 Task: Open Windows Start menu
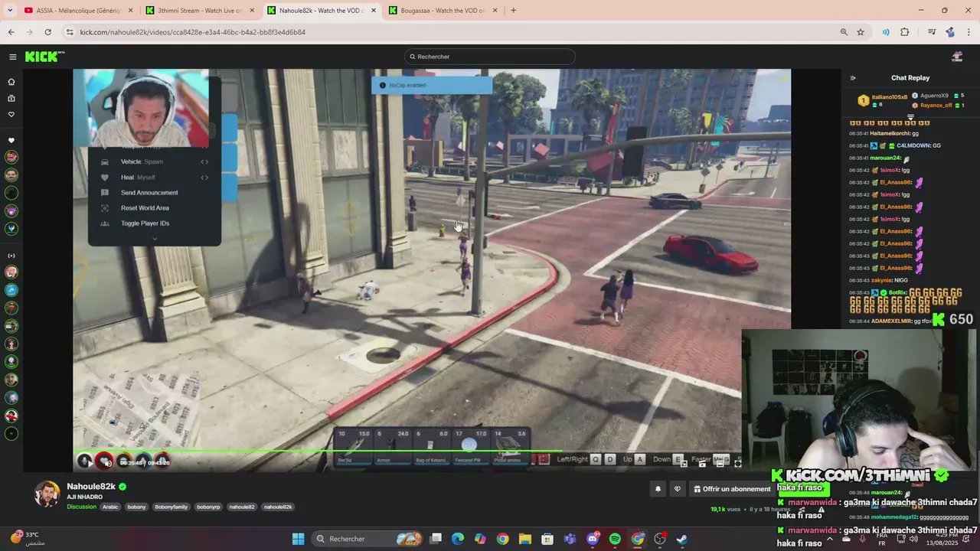point(298,539)
